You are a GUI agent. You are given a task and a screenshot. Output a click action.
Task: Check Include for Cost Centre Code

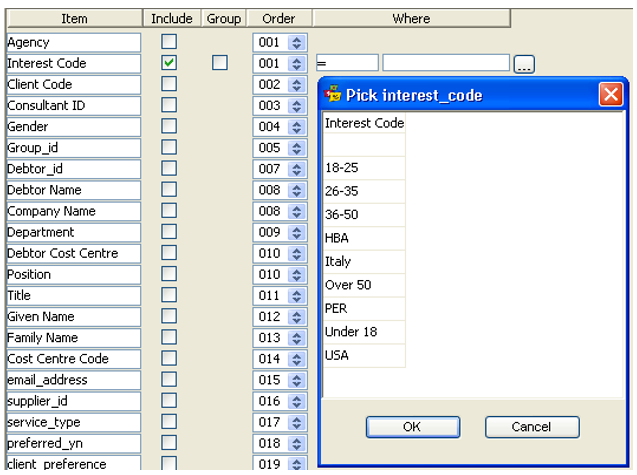[169, 359]
